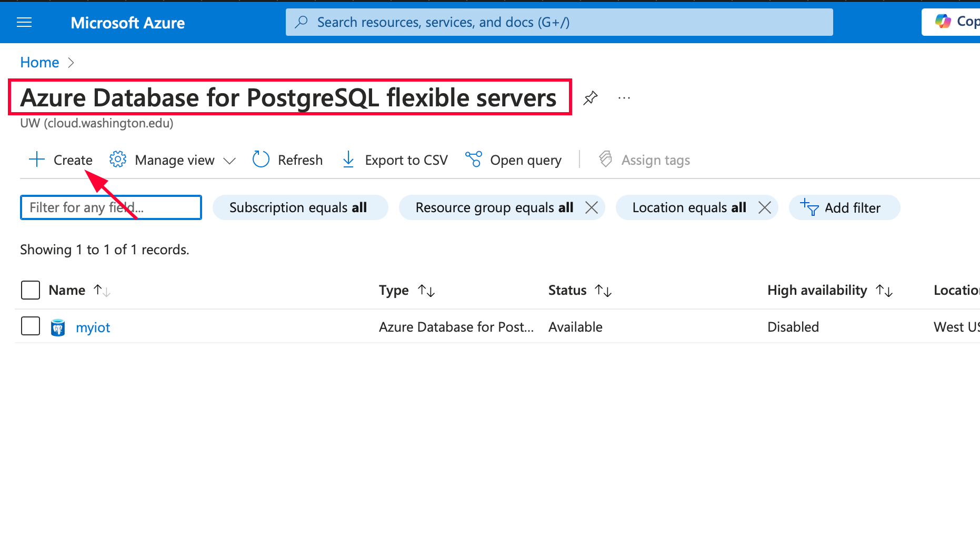This screenshot has width=980, height=537.
Task: Click the PostgreSQL icon beside myiot
Action: click(58, 327)
